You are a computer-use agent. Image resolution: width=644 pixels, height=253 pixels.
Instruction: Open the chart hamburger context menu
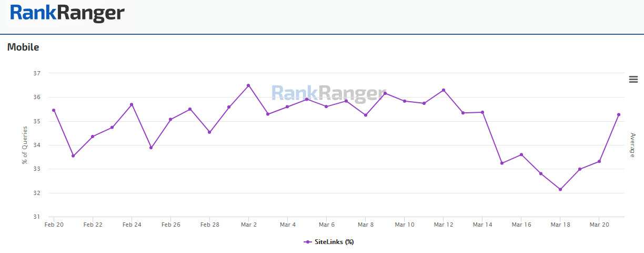coord(633,80)
